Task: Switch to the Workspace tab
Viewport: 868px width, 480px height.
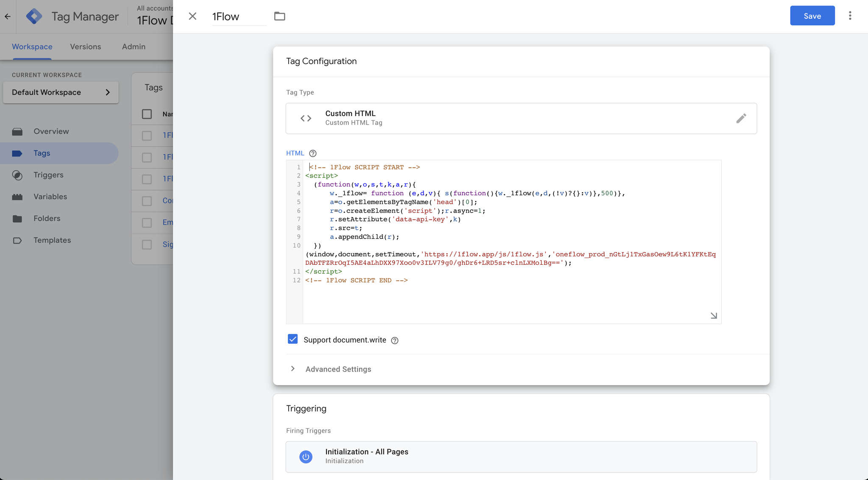Action: [x=32, y=47]
